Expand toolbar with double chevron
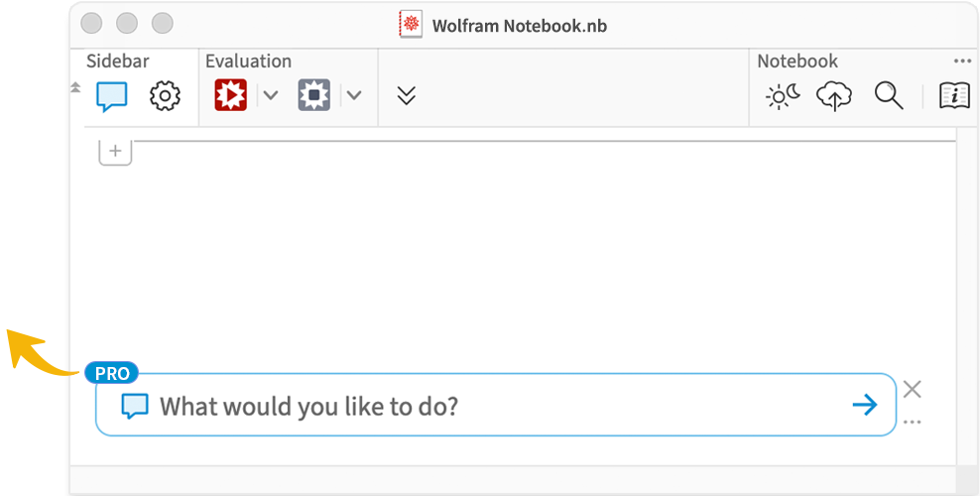Screen dimensions: 980x496 point(407,95)
